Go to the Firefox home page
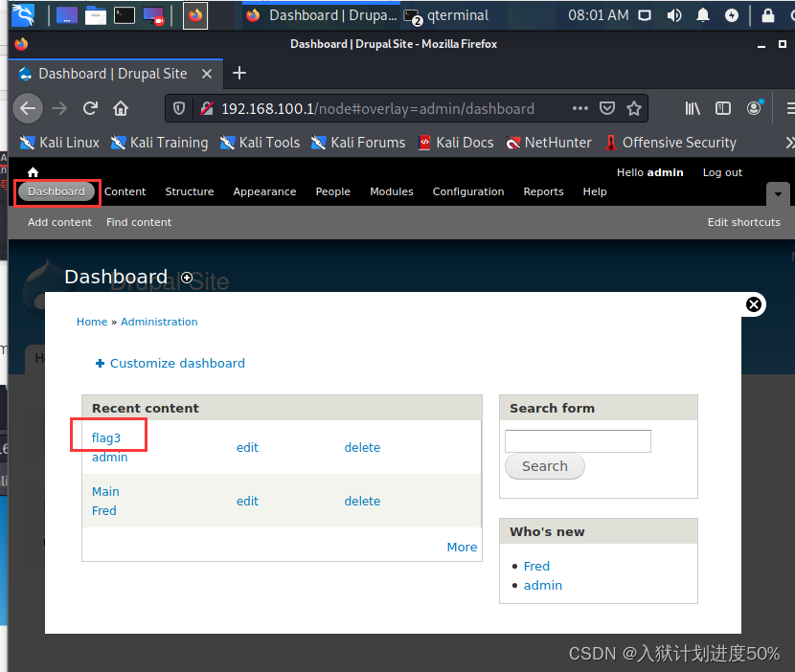The height and width of the screenshot is (672, 795). pos(121,108)
